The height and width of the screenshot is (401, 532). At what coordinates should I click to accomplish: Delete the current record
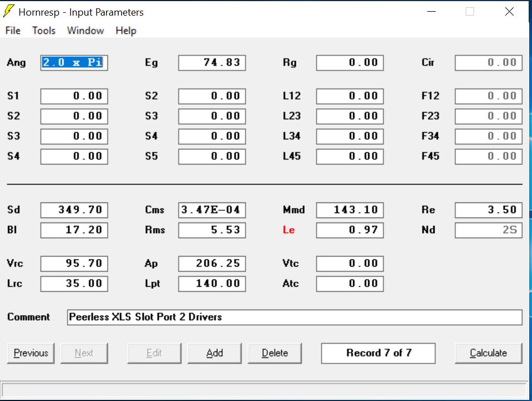coord(275,353)
